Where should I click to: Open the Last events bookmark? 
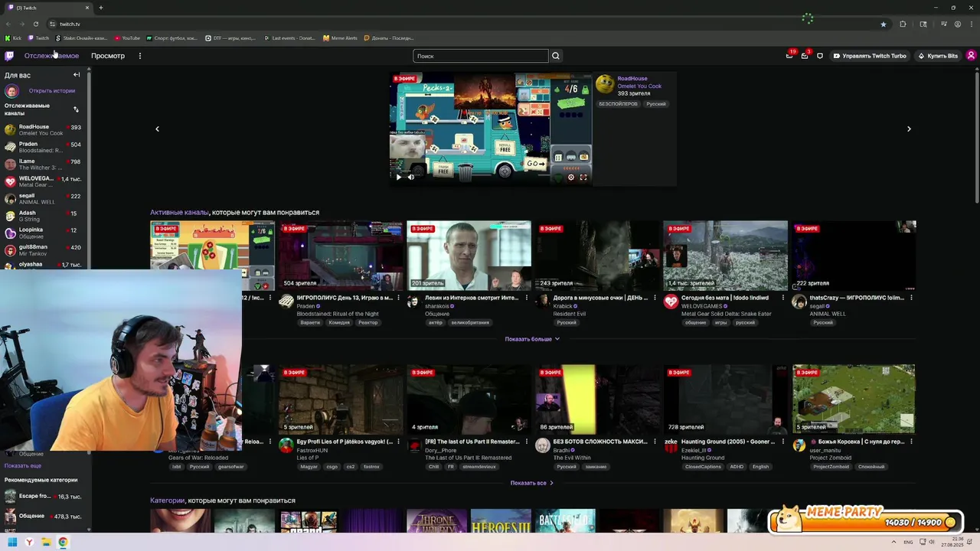pyautogui.click(x=289, y=38)
